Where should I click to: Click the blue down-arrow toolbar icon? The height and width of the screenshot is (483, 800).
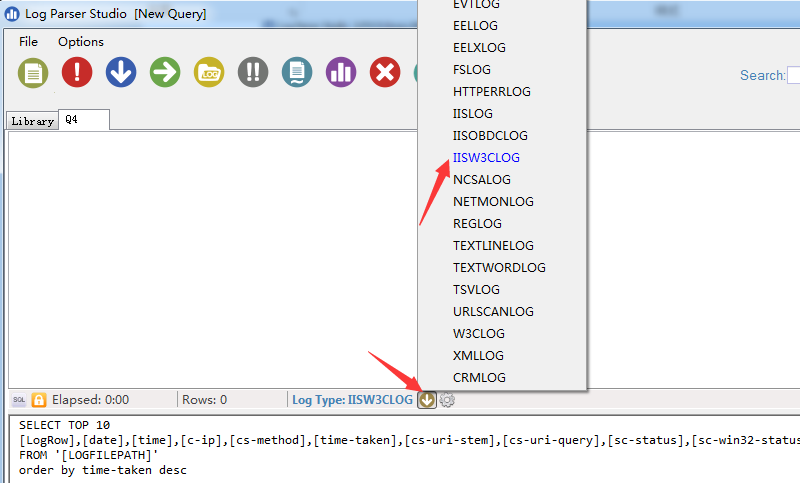click(x=121, y=72)
